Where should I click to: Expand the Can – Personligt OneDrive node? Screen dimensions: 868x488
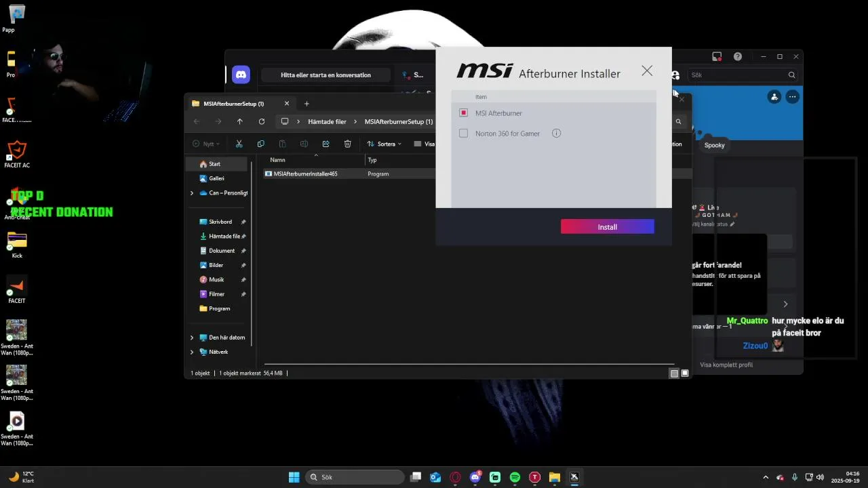click(x=192, y=193)
